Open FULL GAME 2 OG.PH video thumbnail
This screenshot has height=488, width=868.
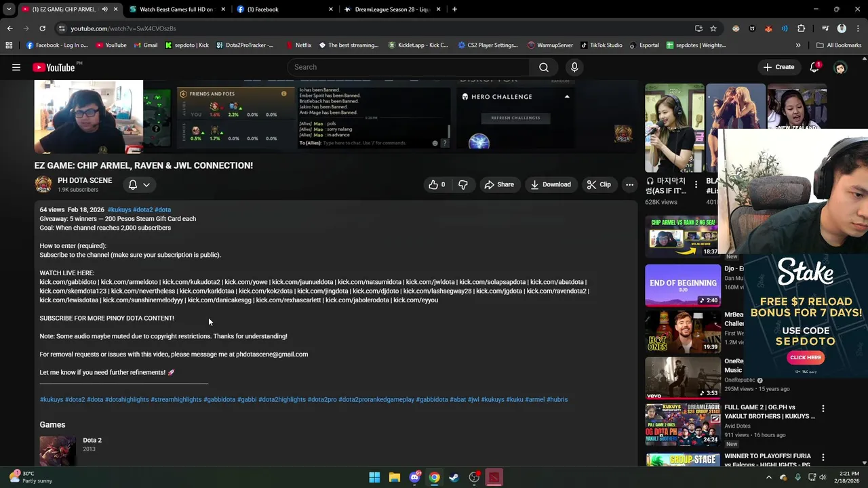[x=683, y=425]
